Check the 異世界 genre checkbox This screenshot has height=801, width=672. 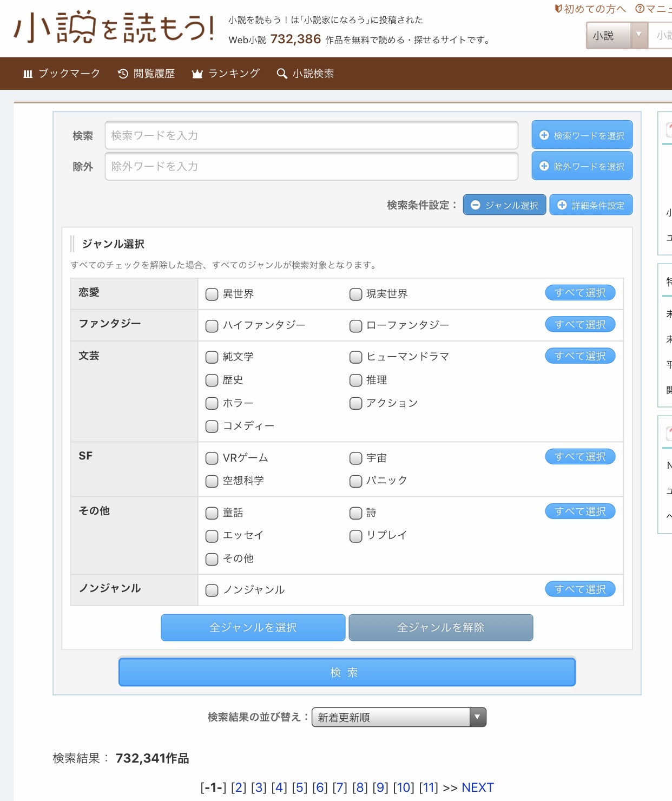(x=212, y=294)
